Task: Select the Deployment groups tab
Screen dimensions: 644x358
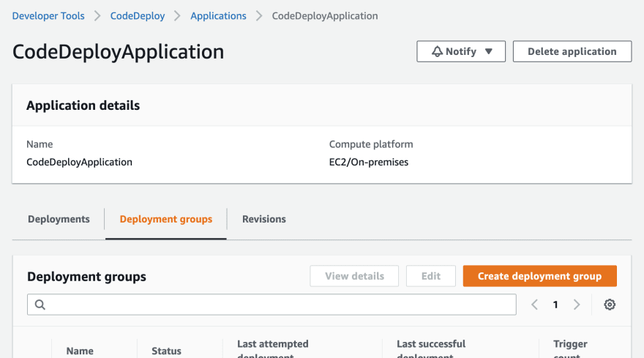Action: tap(166, 219)
